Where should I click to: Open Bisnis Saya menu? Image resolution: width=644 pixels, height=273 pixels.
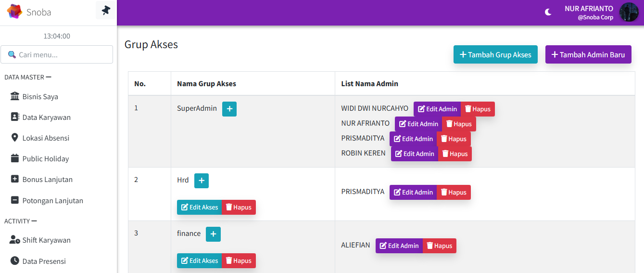(40, 97)
